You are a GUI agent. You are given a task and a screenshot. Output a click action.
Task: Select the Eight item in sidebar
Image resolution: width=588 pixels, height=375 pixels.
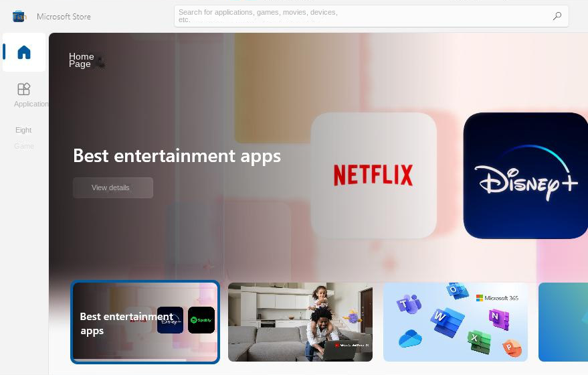click(x=23, y=130)
